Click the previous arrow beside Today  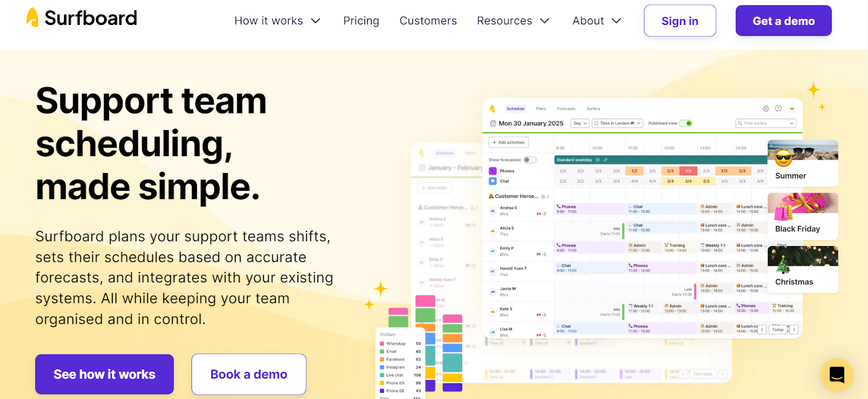coord(762,330)
